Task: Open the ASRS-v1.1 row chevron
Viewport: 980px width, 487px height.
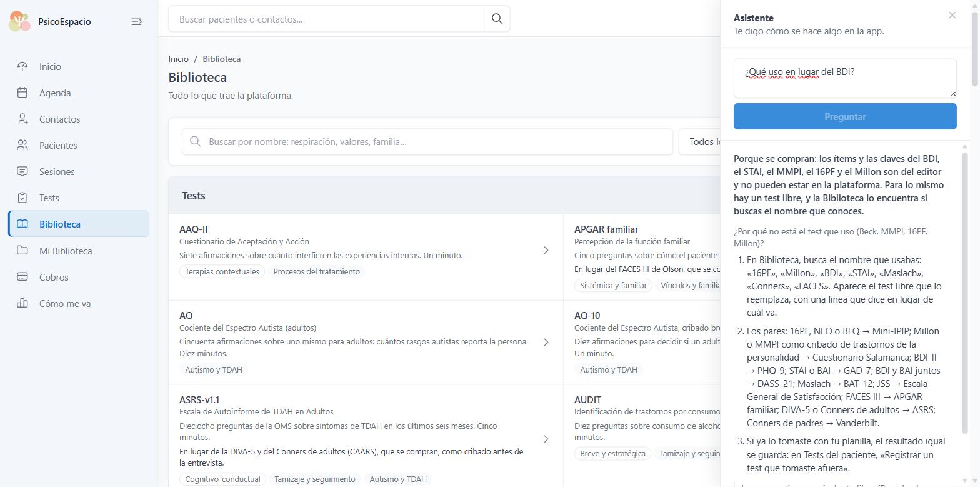Action: [546, 439]
